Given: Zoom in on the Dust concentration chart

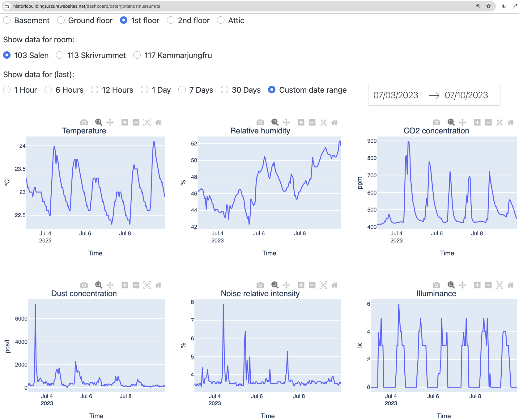Looking at the screenshot, I should [125, 285].
